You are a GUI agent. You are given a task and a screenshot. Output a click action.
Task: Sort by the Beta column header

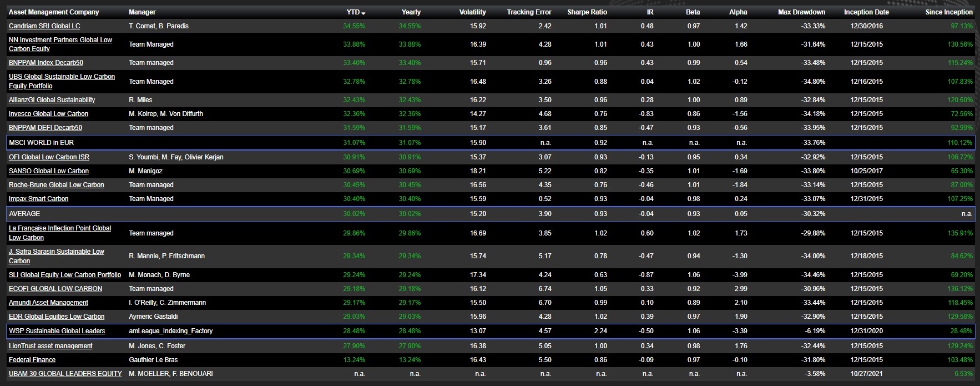pyautogui.click(x=693, y=12)
